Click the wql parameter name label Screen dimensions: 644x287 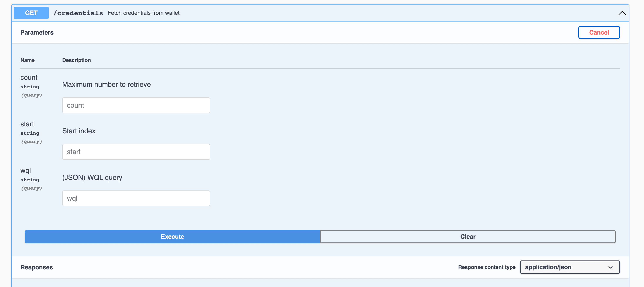[x=25, y=170]
